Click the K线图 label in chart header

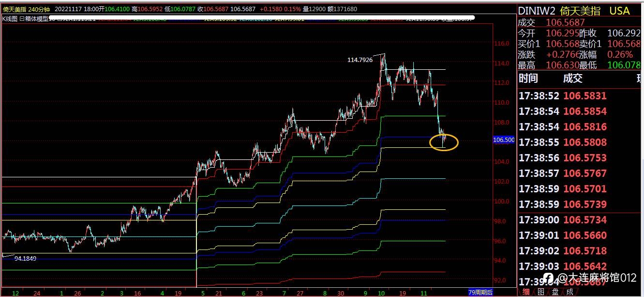tap(9, 18)
